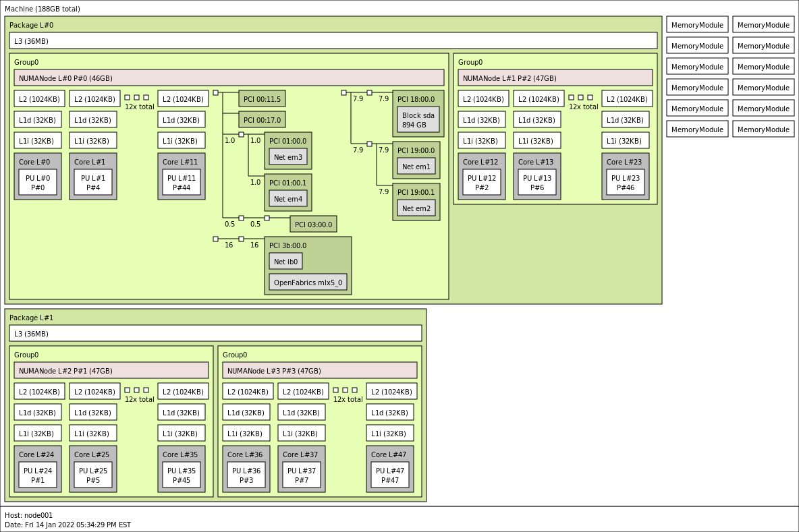Screen dimensions: 799x532
Task: Click L1d (32KB) above Core L#36
Action: [x=246, y=413]
